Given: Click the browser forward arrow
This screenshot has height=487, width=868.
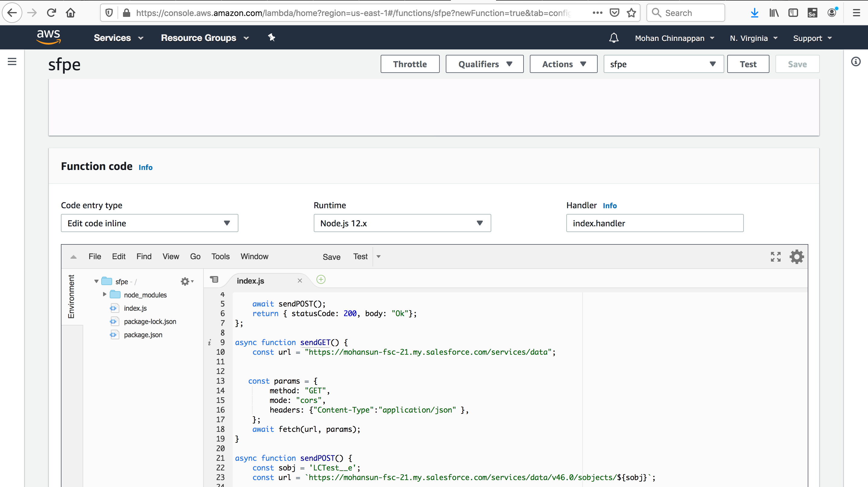Looking at the screenshot, I should tap(32, 13).
